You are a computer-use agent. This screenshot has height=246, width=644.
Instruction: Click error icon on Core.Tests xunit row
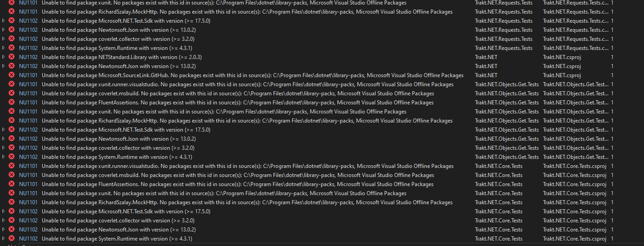(11, 193)
